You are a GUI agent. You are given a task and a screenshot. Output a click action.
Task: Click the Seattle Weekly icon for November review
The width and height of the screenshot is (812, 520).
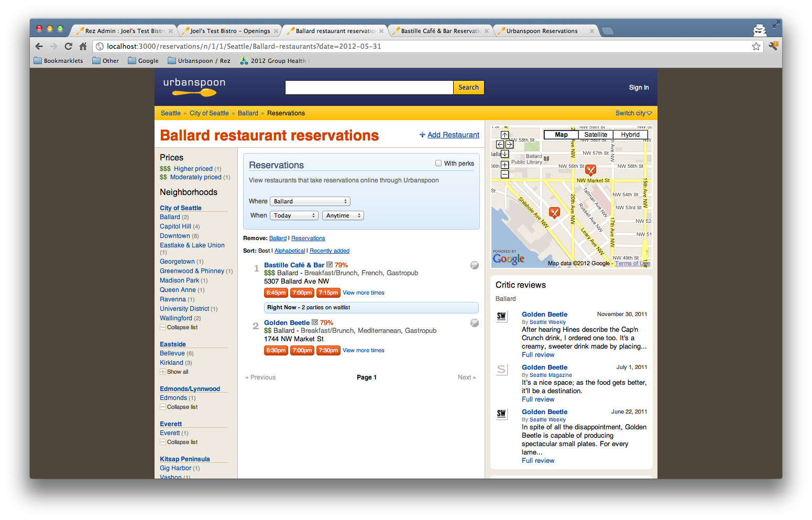click(501, 316)
